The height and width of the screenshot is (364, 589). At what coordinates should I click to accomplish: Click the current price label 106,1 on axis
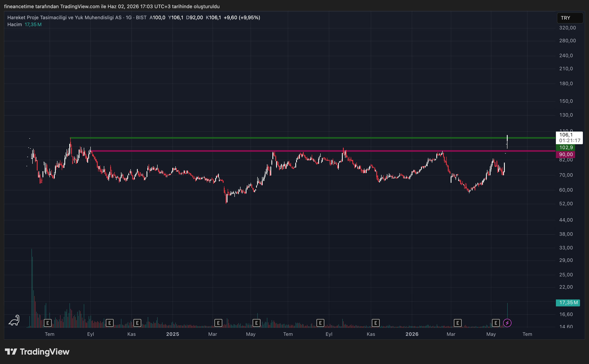pos(566,135)
